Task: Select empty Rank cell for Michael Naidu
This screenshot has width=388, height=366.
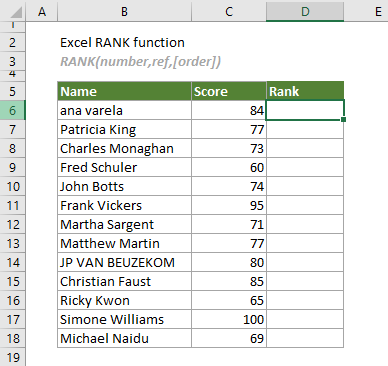Action: (x=305, y=338)
